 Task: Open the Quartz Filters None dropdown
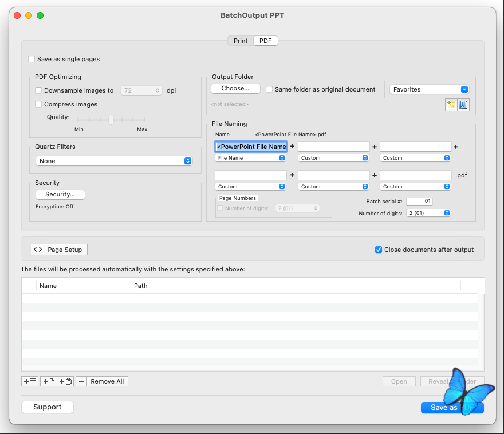point(114,161)
